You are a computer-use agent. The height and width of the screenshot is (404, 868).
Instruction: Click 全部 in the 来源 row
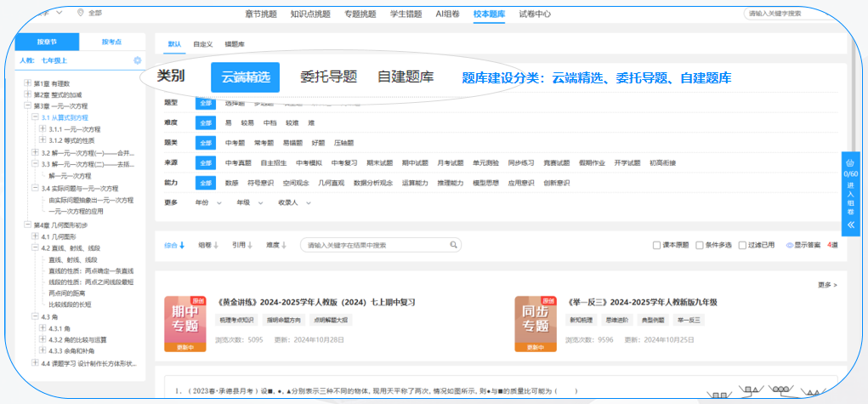pyautogui.click(x=206, y=163)
